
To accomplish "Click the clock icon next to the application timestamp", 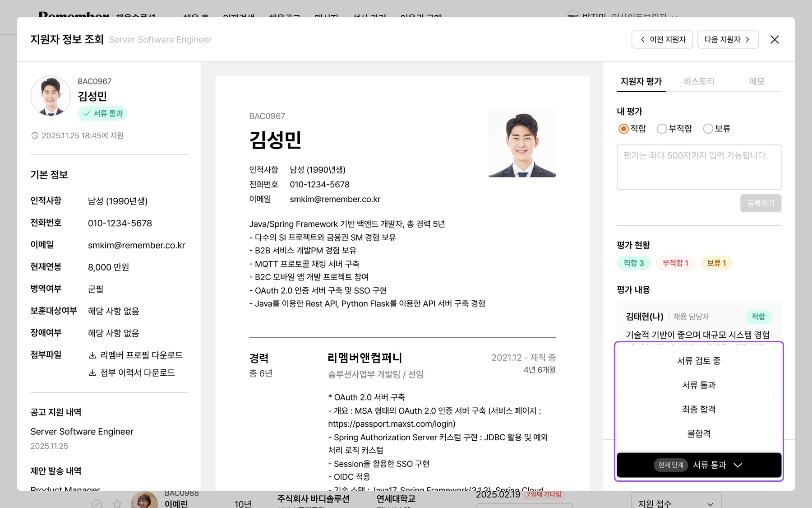I will point(35,135).
